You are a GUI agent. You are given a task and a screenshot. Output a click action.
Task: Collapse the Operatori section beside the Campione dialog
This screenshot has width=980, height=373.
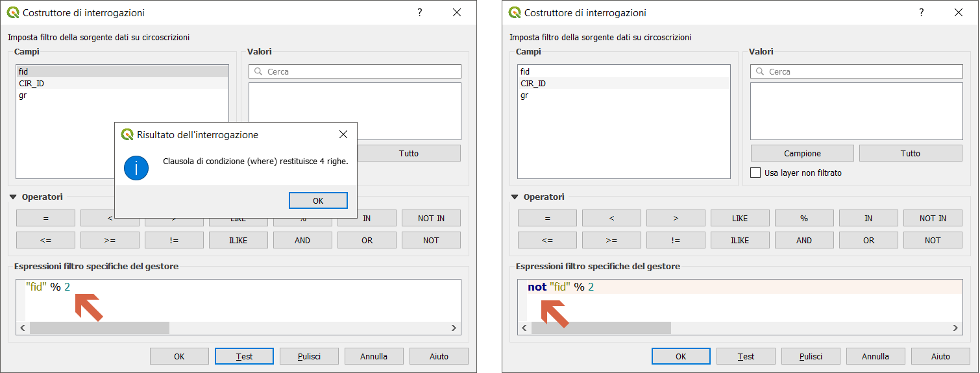(515, 197)
